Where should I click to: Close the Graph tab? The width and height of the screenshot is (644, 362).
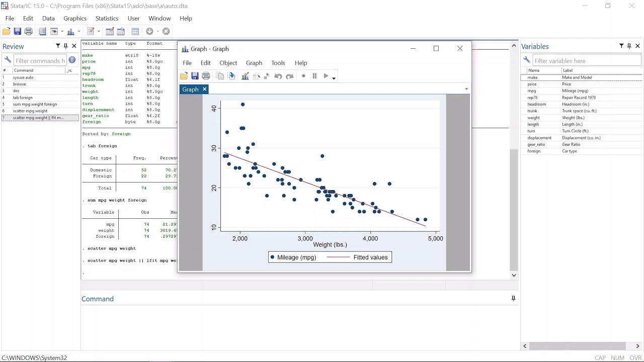[x=204, y=89]
